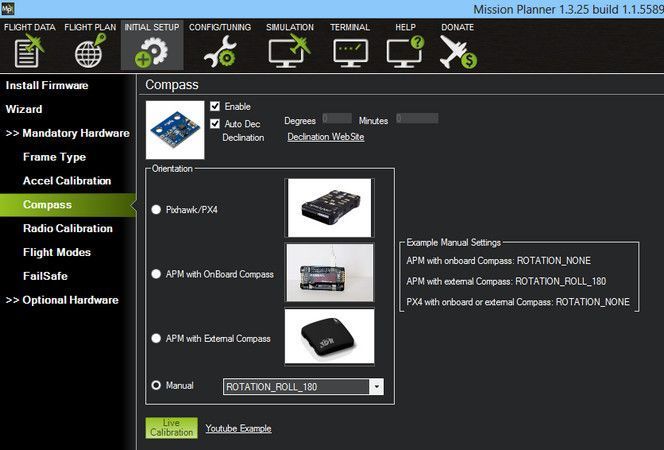
Task: Select APM with External Compass radio
Action: [156, 338]
